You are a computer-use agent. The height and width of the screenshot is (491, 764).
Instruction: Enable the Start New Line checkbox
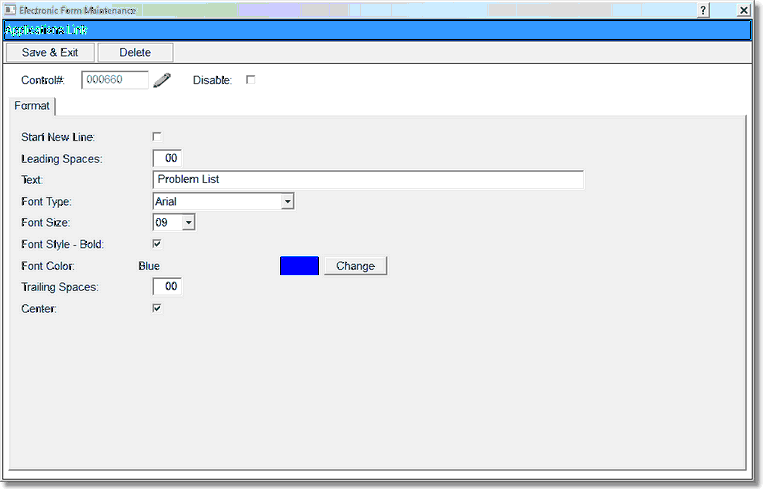pyautogui.click(x=157, y=137)
